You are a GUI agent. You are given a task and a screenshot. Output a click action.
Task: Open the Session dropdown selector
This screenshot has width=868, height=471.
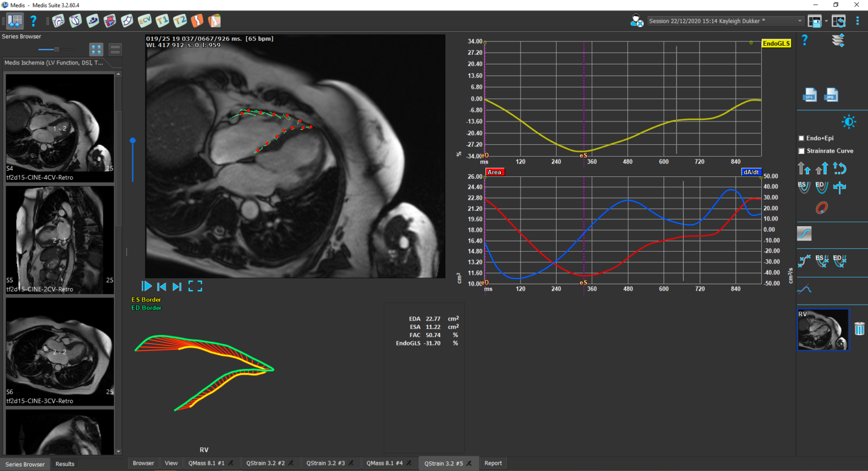(x=800, y=21)
